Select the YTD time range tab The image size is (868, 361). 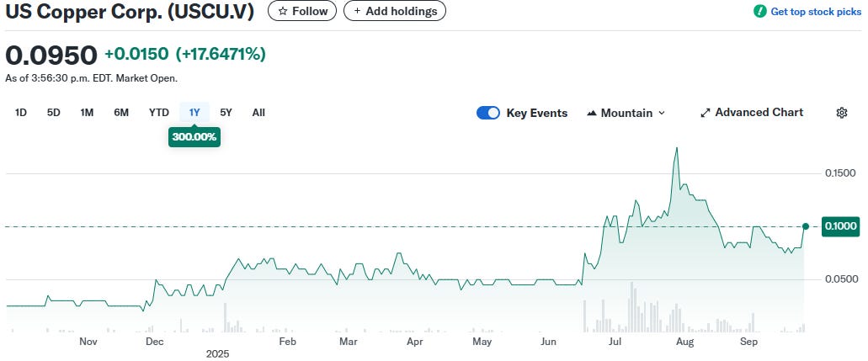click(159, 113)
